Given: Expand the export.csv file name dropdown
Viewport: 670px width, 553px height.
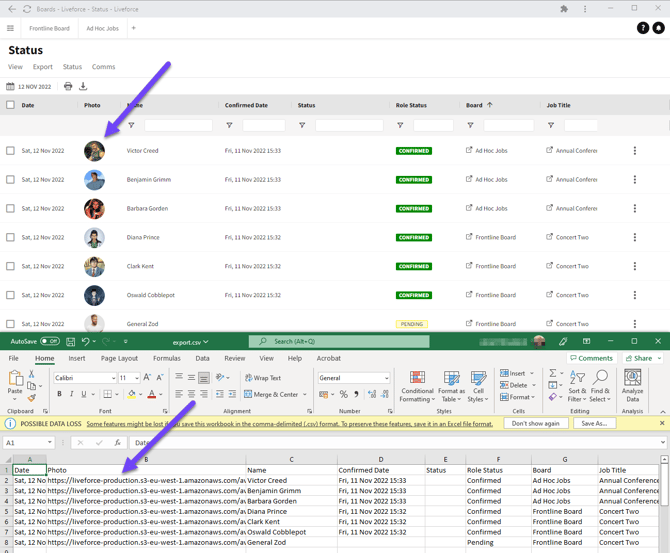Looking at the screenshot, I should coord(206,342).
